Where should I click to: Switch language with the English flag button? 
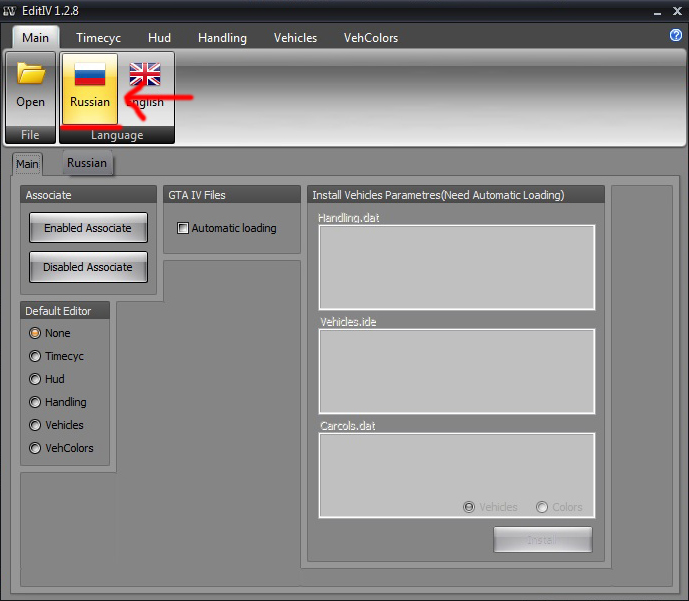(x=145, y=89)
